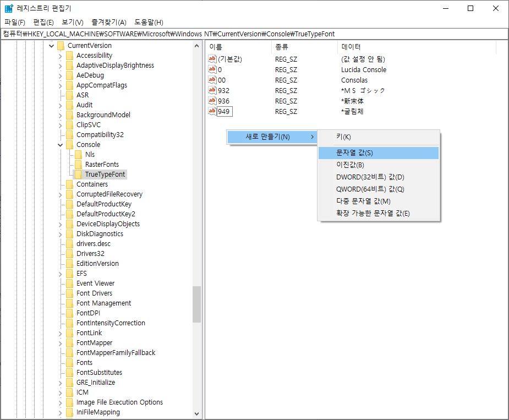Click the 새로 만들기(N) context menu item
This screenshot has width=509, height=420.
(x=272, y=137)
